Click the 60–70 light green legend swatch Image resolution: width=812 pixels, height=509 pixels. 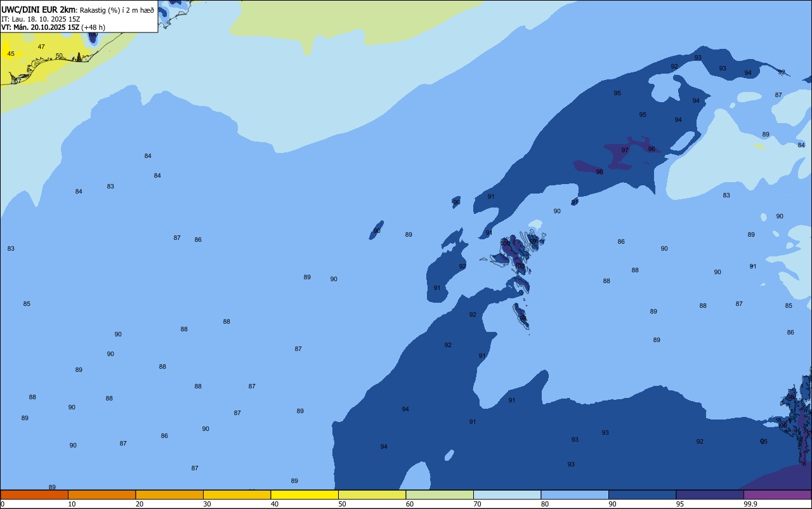coord(440,494)
